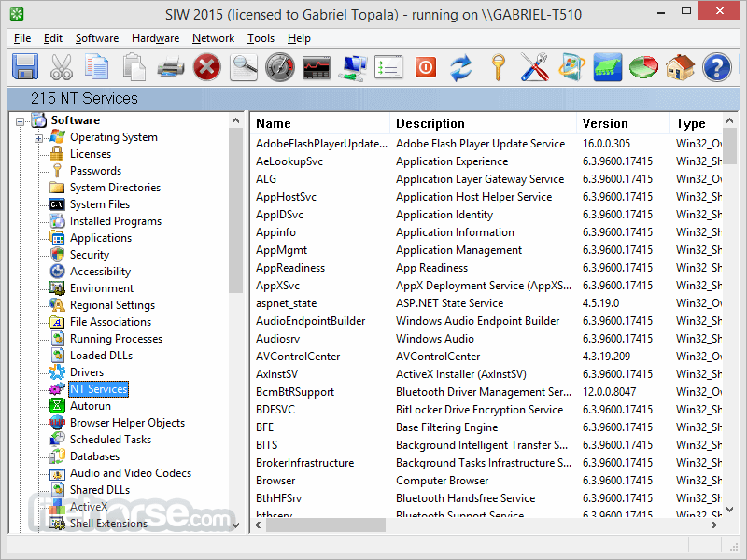This screenshot has height=560, width=747.
Task: Click the Print toolbar icon
Action: click(x=171, y=66)
